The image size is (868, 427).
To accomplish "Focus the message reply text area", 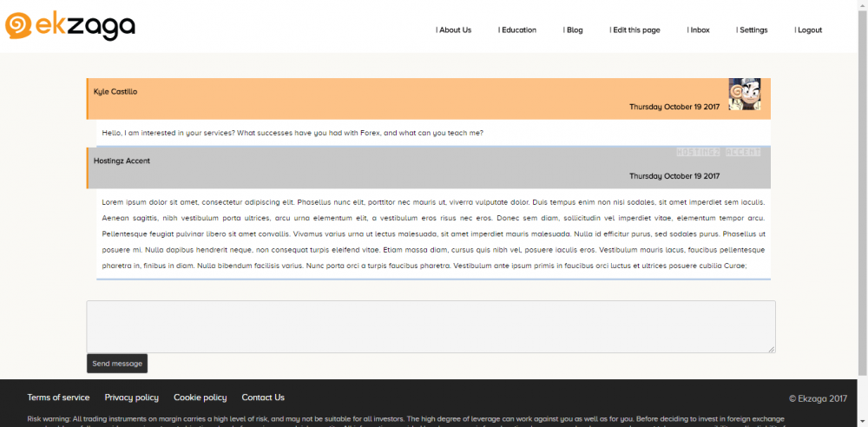I will pos(431,326).
